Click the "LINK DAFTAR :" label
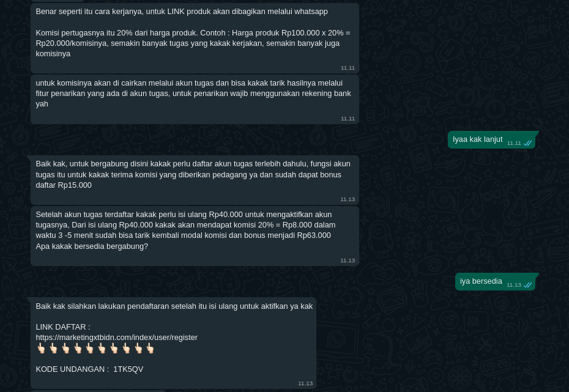Image resolution: width=569 pixels, height=392 pixels. tap(63, 327)
